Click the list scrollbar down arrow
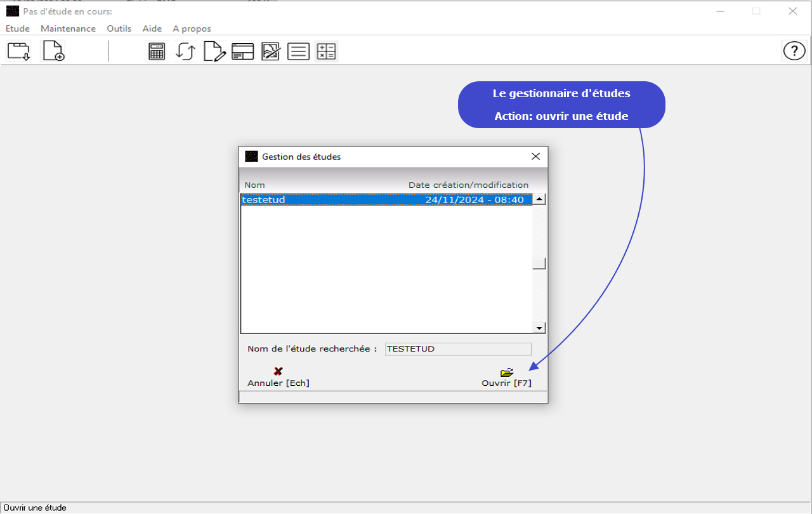Screen dimensions: 812x514 [539, 328]
